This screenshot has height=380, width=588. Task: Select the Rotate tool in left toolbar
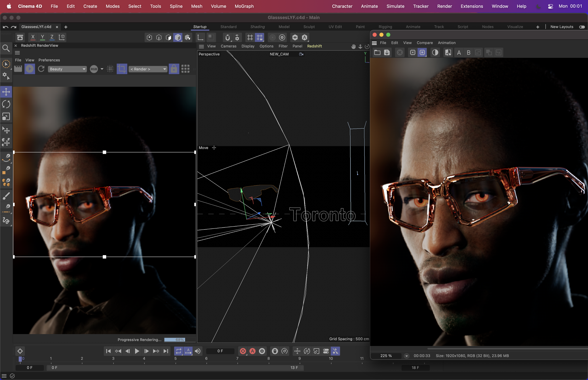(x=6, y=104)
